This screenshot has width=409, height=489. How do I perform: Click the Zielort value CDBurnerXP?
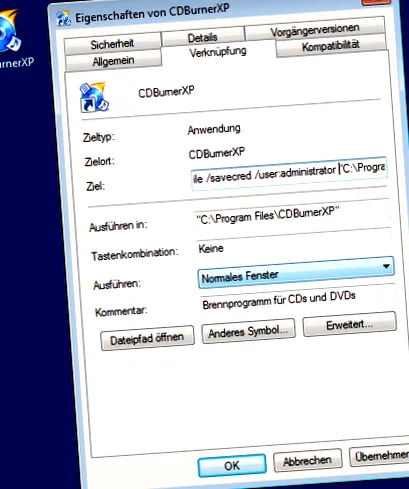pyautogui.click(x=217, y=154)
